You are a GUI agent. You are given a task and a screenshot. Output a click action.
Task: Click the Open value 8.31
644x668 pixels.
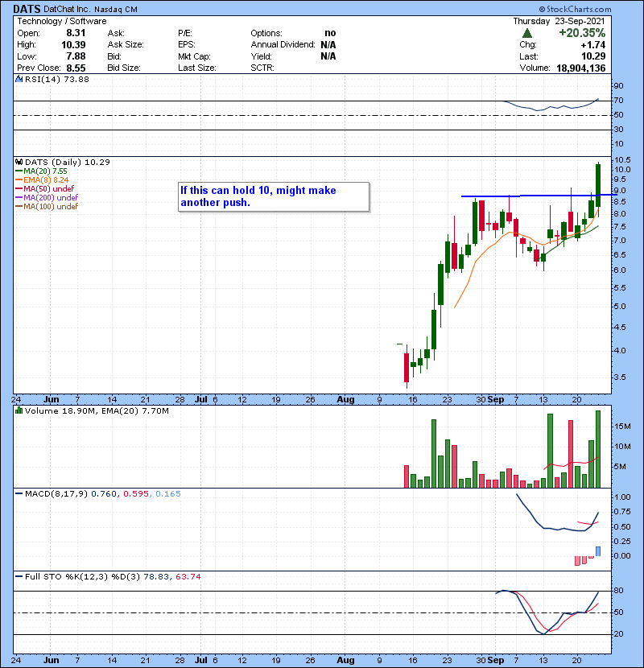(x=76, y=33)
